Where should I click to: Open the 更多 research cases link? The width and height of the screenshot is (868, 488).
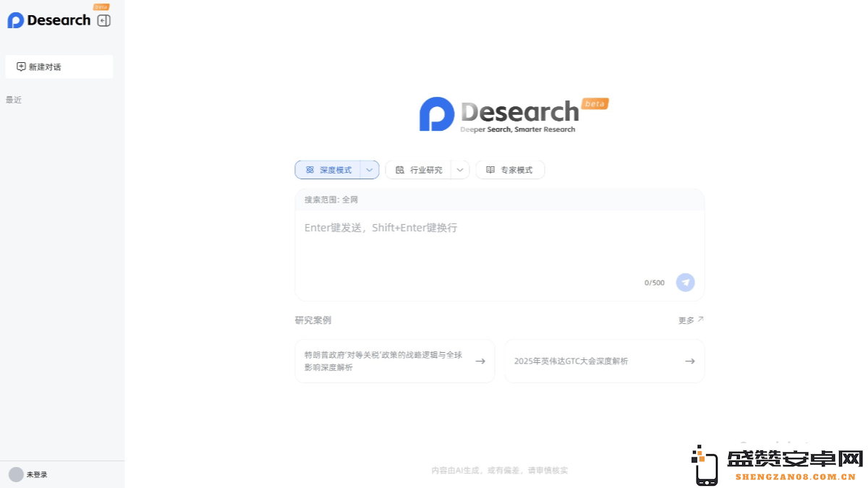tap(691, 320)
